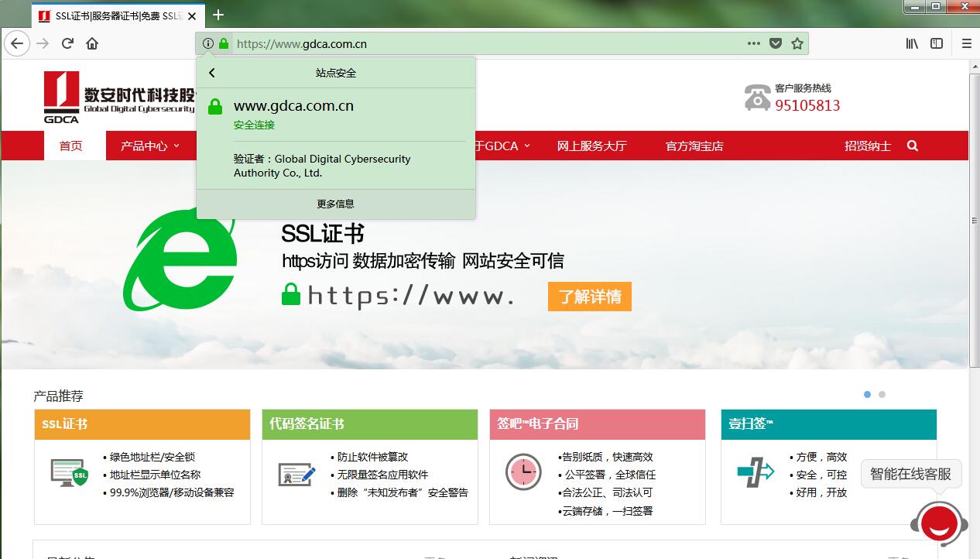Click 99.9%浏览器/移动设备兼容 text
Image resolution: width=980 pixels, height=559 pixels.
(172, 492)
